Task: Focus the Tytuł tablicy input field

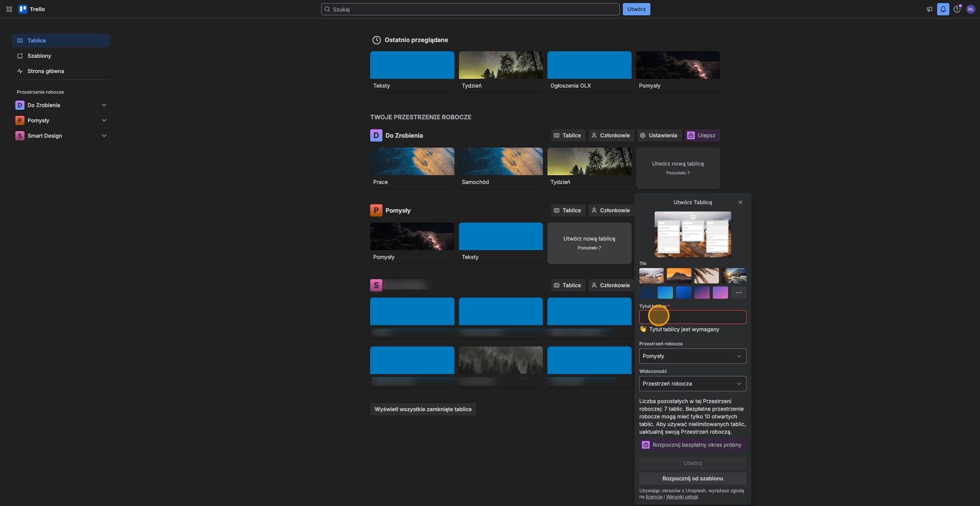Action: pyautogui.click(x=693, y=317)
